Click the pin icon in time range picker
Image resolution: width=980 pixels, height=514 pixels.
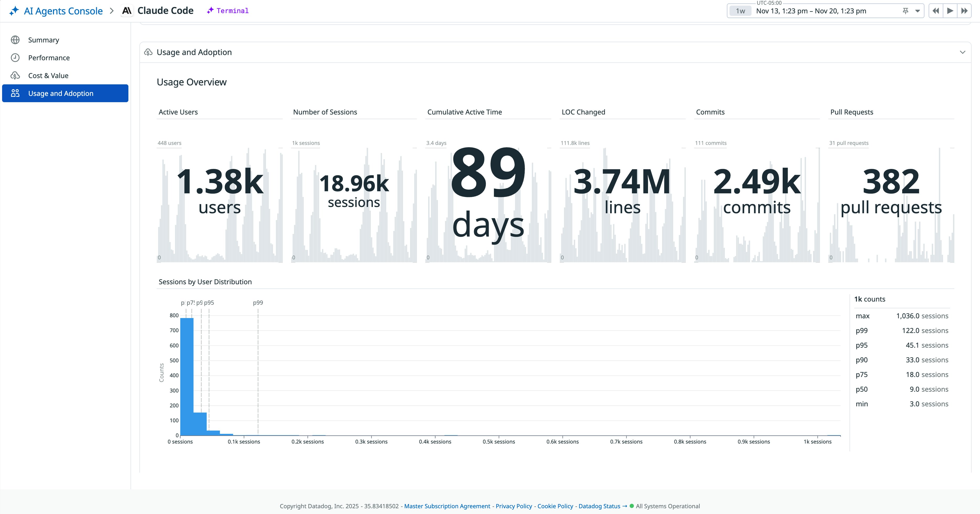pos(905,11)
